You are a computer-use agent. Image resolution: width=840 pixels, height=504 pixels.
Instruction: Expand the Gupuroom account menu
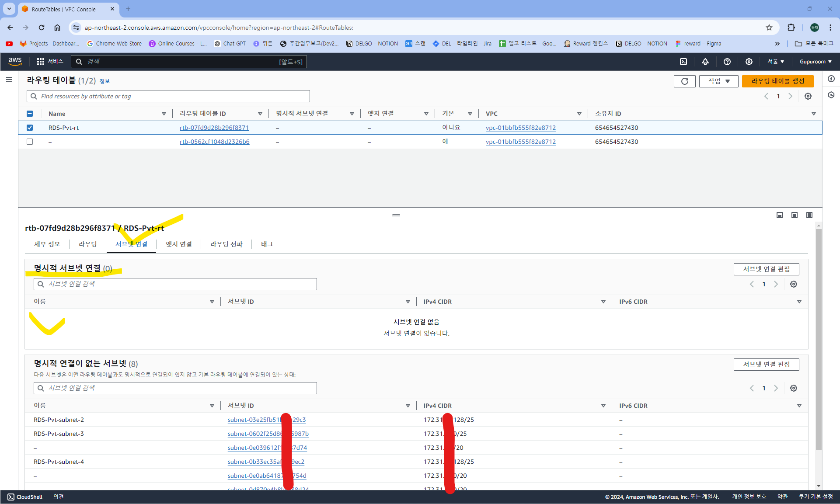click(816, 62)
